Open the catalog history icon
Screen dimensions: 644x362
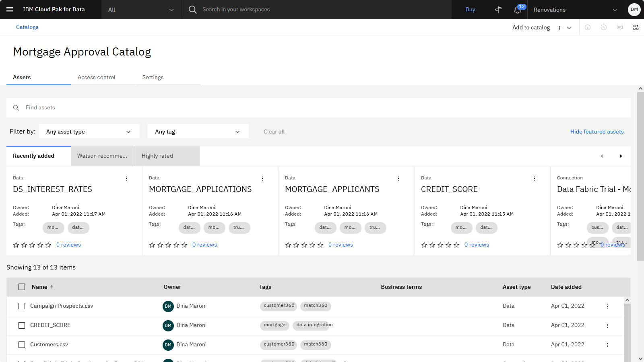[x=604, y=27]
